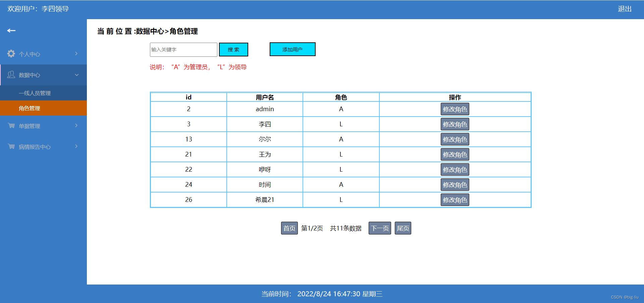Click the username cell admin
644x303 pixels.
tap(265, 109)
